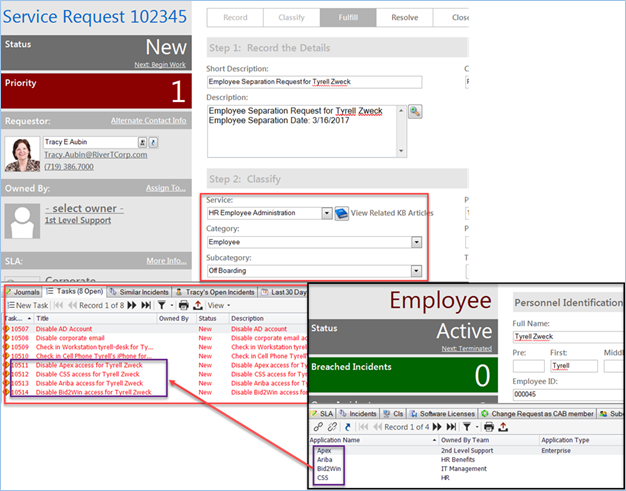Screen dimensions: 626x491
Task: Open the Category dropdown showing Employee
Action: 416,242
